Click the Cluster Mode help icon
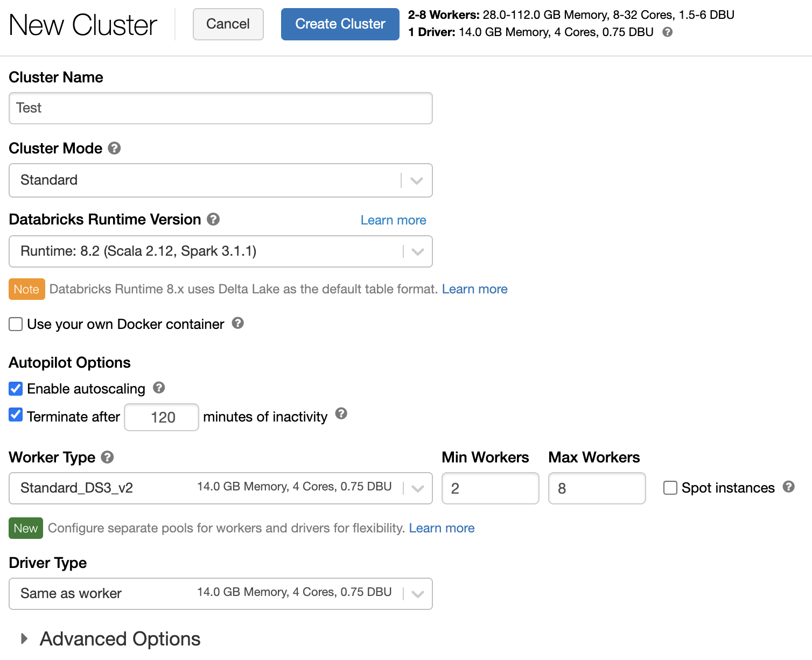Screen dimensions: 812x660 (114, 148)
